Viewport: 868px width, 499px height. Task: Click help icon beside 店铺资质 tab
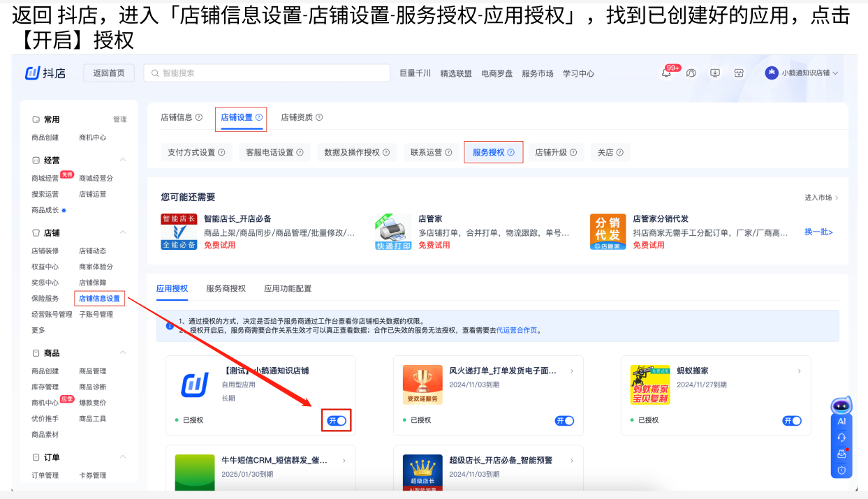319,117
